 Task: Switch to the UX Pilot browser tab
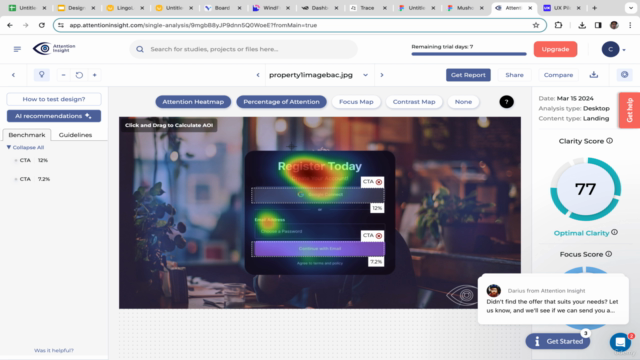coord(563,8)
